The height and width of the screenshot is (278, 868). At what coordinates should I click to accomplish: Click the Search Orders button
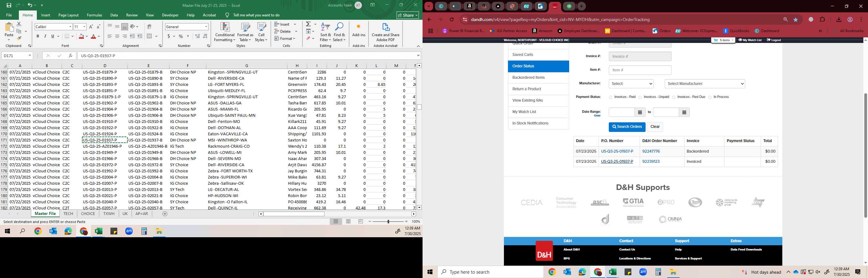pyautogui.click(x=627, y=127)
